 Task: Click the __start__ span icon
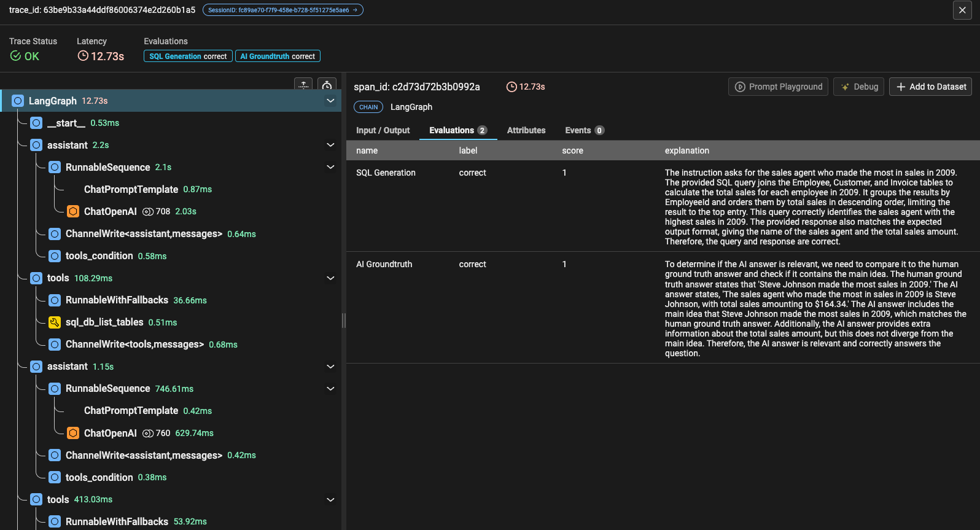[x=36, y=123]
